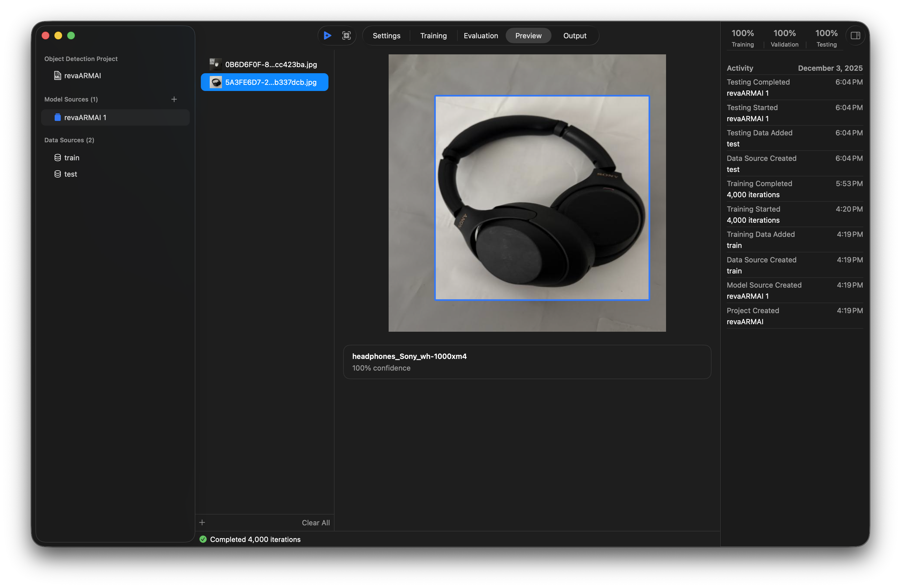Click the green completed checkmark status icon
901x588 pixels.
[203, 539]
